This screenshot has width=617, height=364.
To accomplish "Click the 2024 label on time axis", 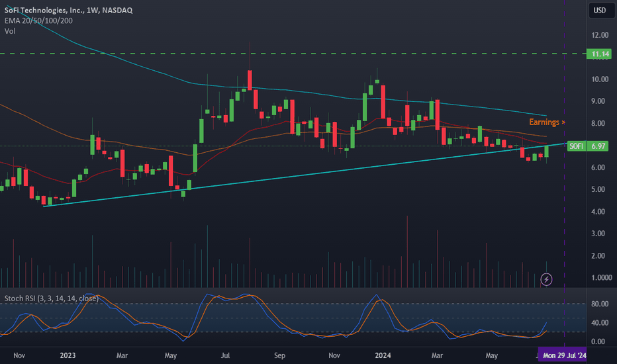I will [383, 355].
